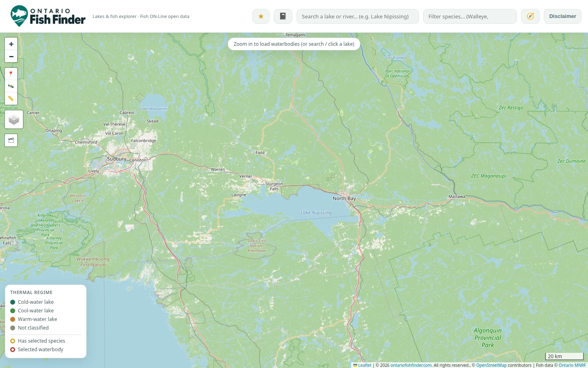Viewport: 588px width, 368px height.
Task: Click the Cold-water lake legend swatch
Action: pos(13,302)
